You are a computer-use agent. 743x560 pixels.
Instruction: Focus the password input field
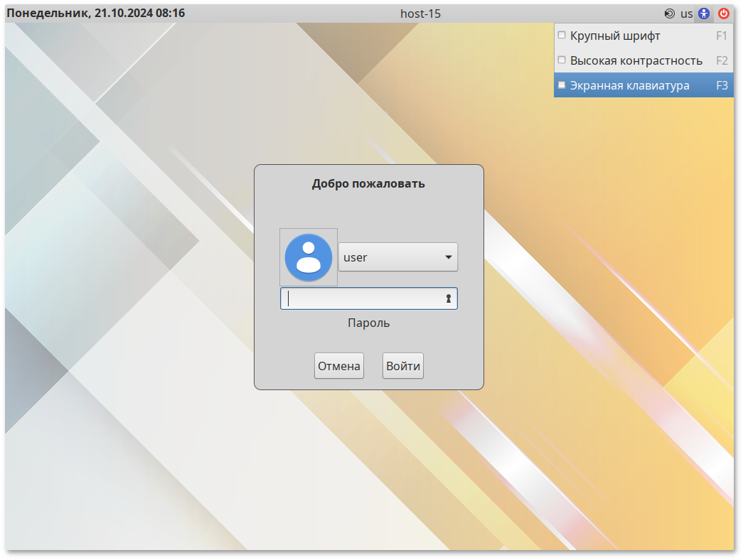(x=363, y=299)
